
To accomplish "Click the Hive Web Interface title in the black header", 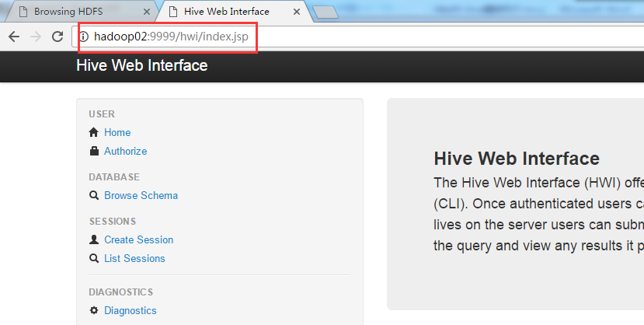I will pos(141,65).
